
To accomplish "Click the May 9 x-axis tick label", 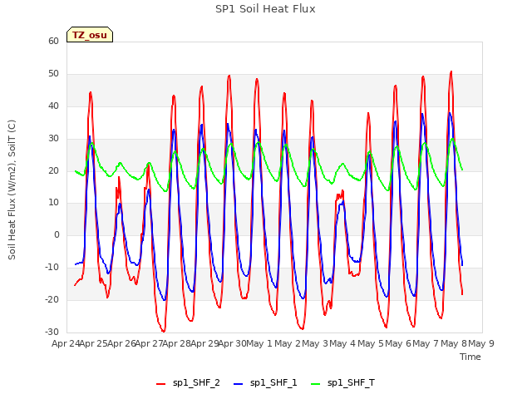I will point(481,343).
